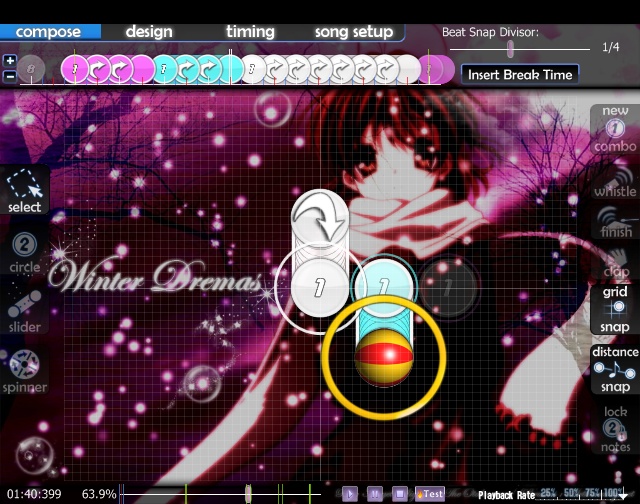The width and height of the screenshot is (640, 504).
Task: Set playback rate to 50%
Action: click(572, 493)
